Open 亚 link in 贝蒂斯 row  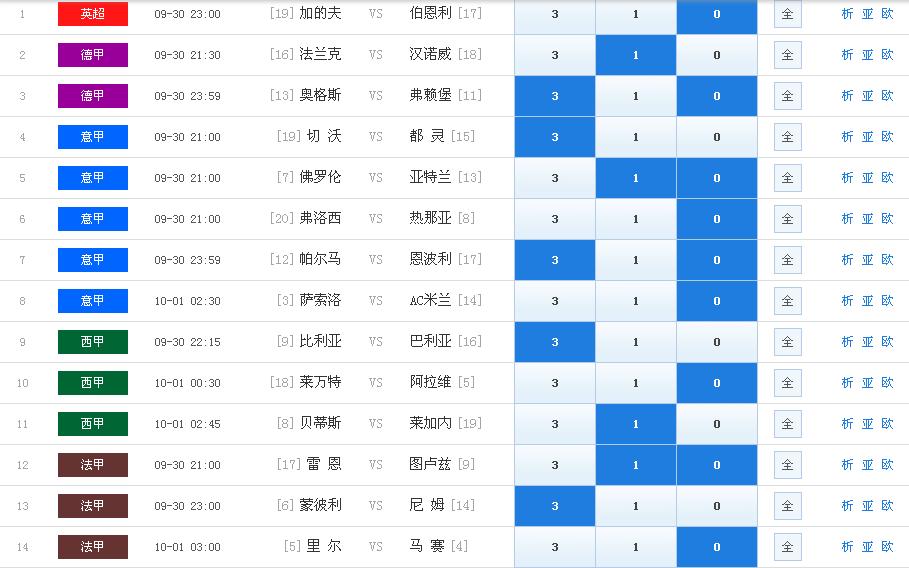[x=867, y=424]
